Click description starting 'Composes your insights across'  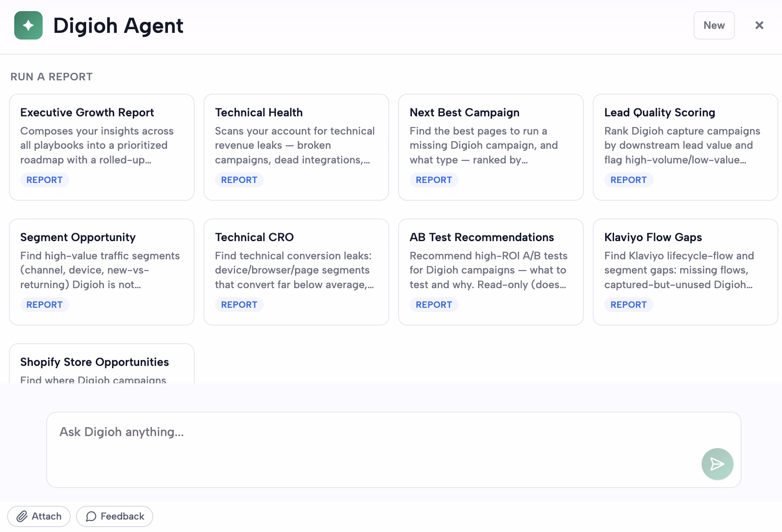[97, 145]
